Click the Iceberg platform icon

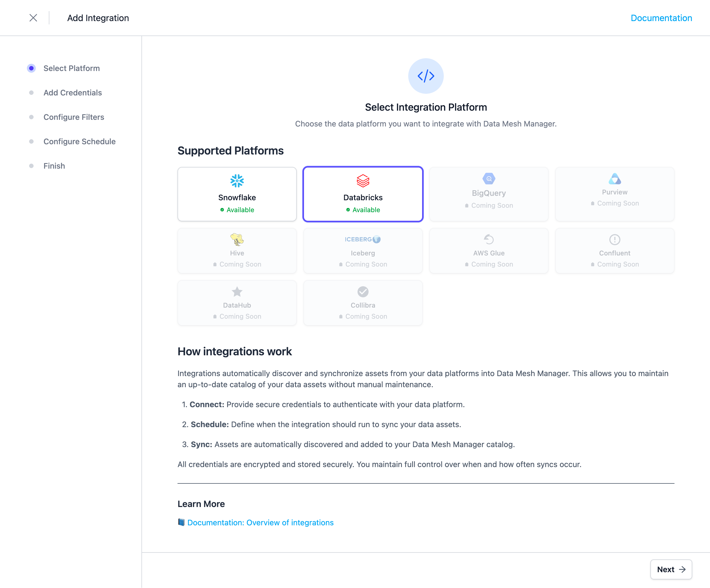coord(363,239)
